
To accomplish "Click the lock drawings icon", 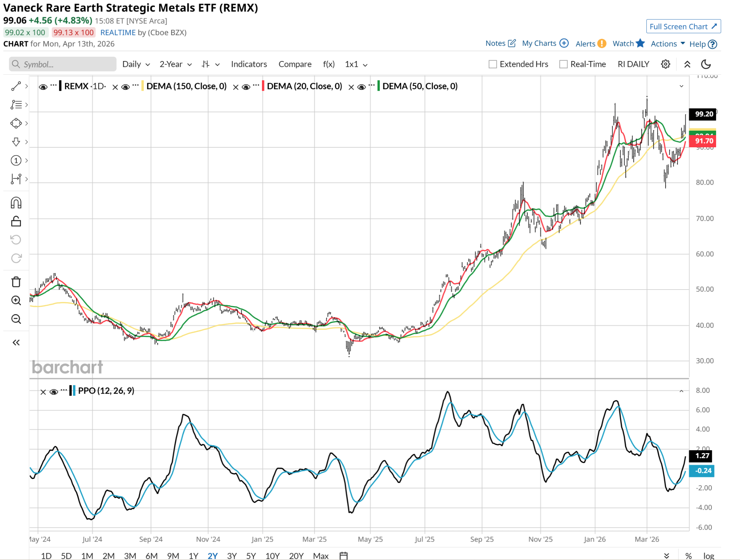I will [x=16, y=221].
